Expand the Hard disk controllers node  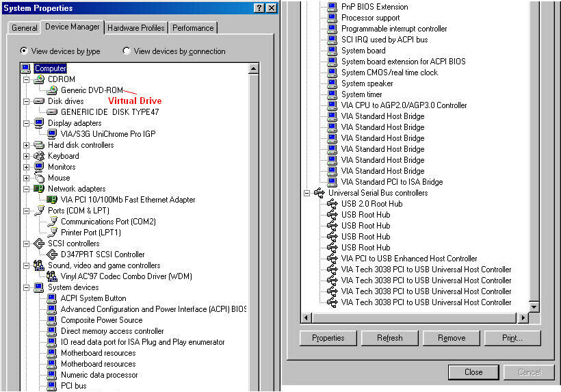coord(27,145)
